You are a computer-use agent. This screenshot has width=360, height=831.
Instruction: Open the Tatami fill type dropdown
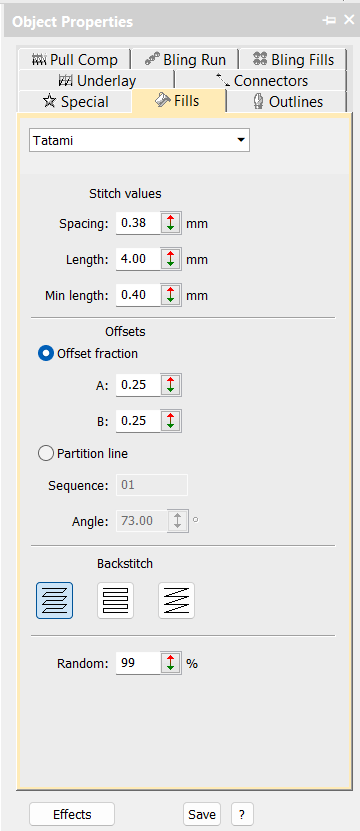[x=139, y=140]
